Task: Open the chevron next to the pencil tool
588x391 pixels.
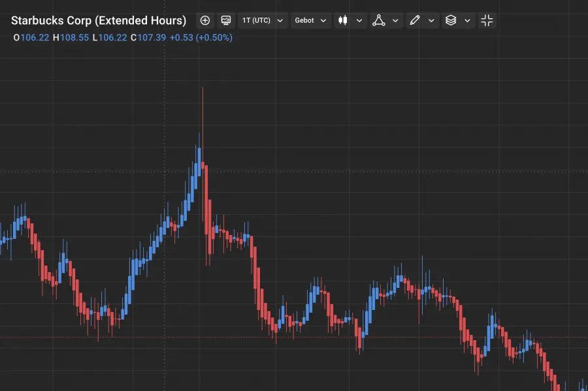Action: pos(431,20)
